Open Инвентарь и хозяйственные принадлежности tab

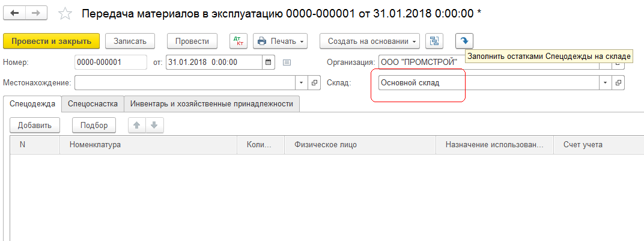[x=211, y=104]
